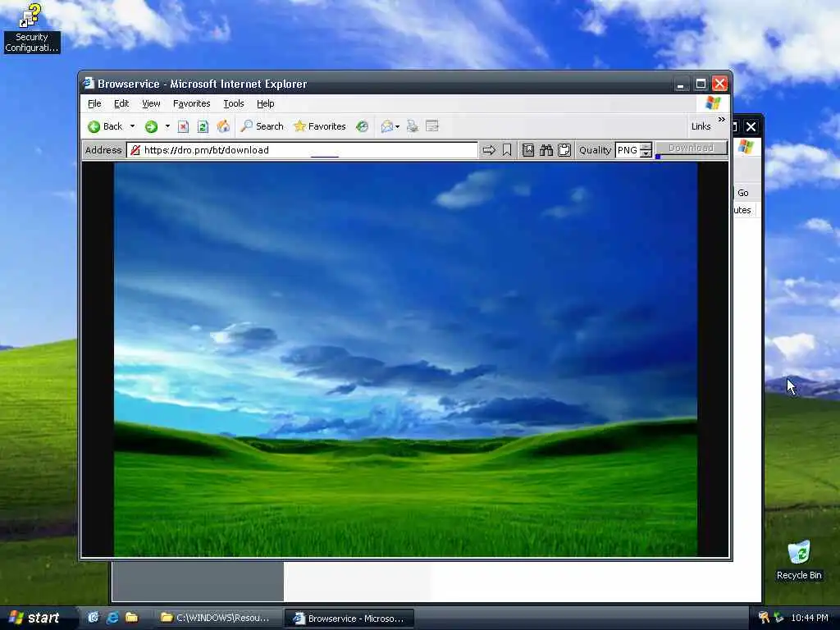Go forward with the green Forward arrow
The width and height of the screenshot is (840, 630).
click(x=152, y=126)
